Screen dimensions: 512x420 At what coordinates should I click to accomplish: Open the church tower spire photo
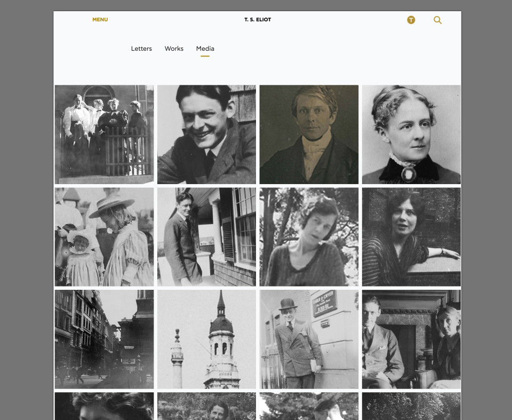point(206,339)
